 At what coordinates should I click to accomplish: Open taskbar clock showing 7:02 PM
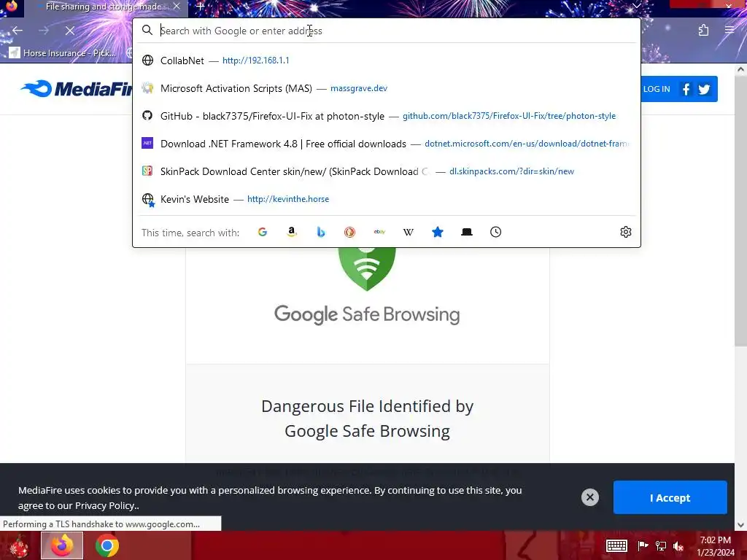click(716, 545)
